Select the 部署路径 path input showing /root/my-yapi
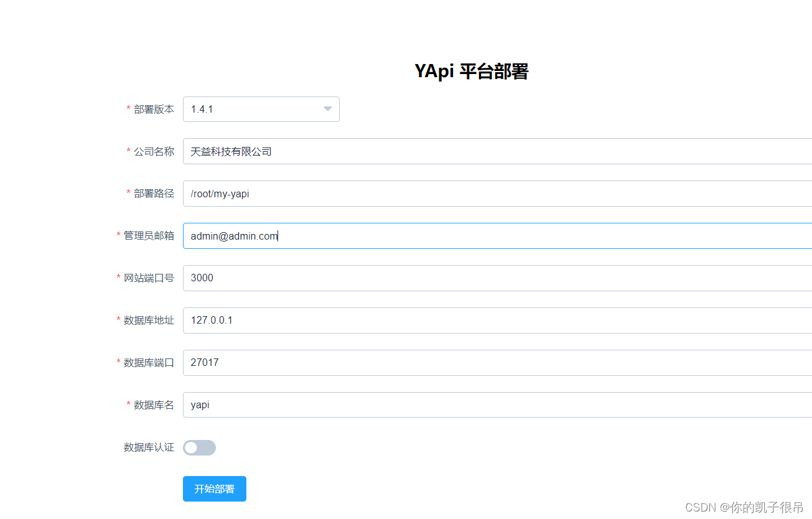The height and width of the screenshot is (519, 812). [373, 194]
